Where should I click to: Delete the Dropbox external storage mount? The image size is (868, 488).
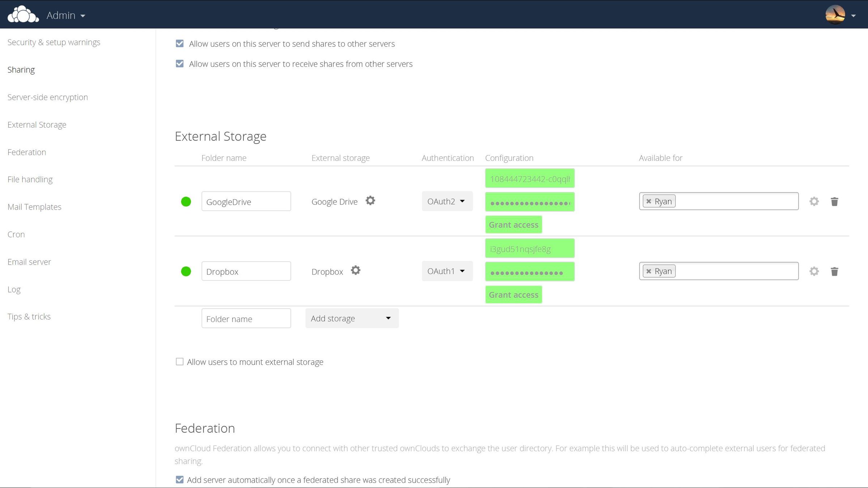(x=835, y=271)
